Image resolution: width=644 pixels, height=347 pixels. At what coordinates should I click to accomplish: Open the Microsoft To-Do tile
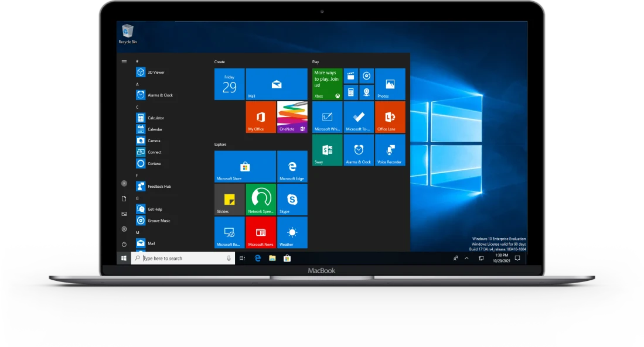click(x=359, y=117)
